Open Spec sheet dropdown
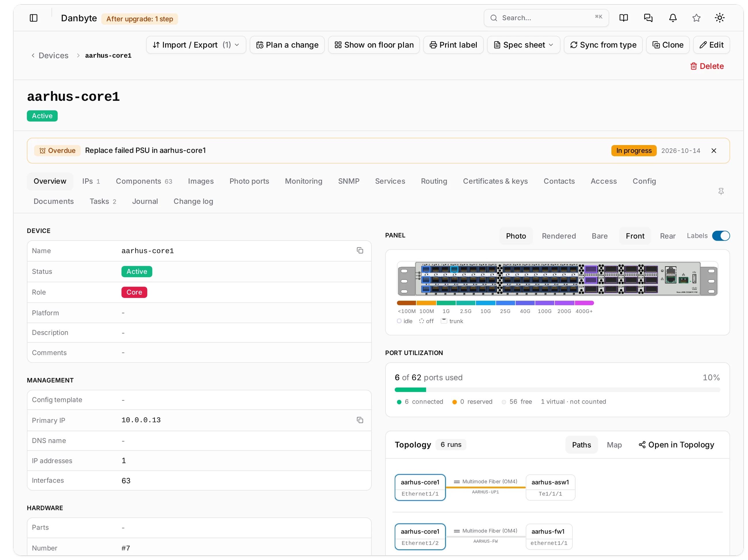 pos(524,45)
